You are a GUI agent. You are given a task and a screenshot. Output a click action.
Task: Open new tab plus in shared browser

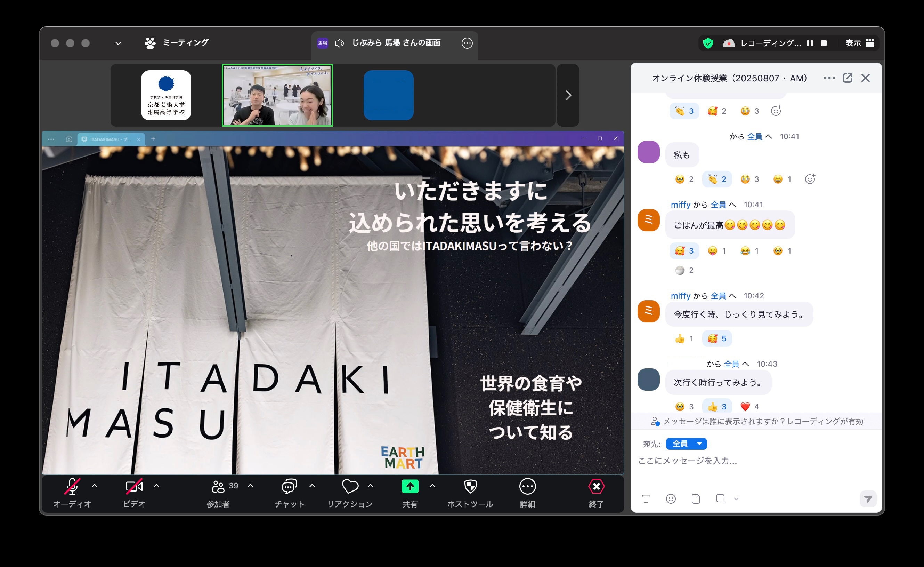pyautogui.click(x=153, y=139)
